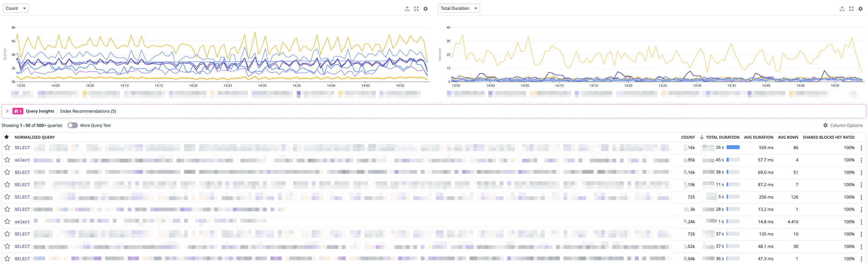Image resolution: width=868 pixels, height=264 pixels.
Task: Click export icon on Count graph
Action: pos(407,9)
